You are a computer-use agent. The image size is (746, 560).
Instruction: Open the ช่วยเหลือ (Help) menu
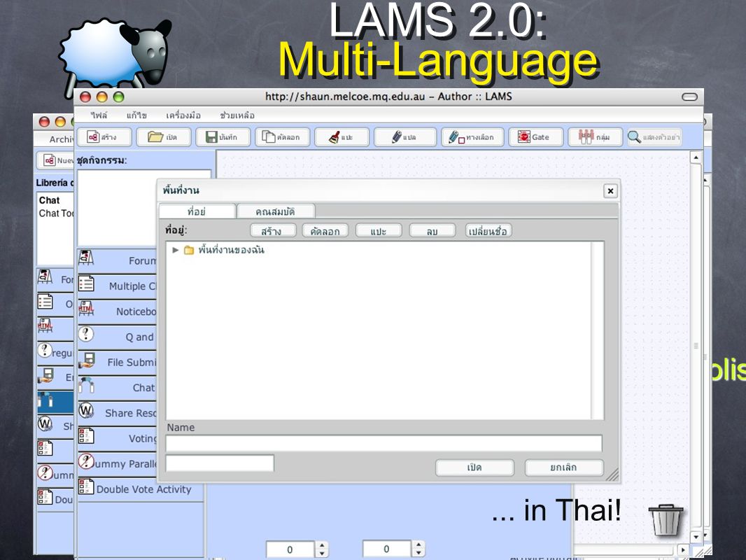coord(237,115)
